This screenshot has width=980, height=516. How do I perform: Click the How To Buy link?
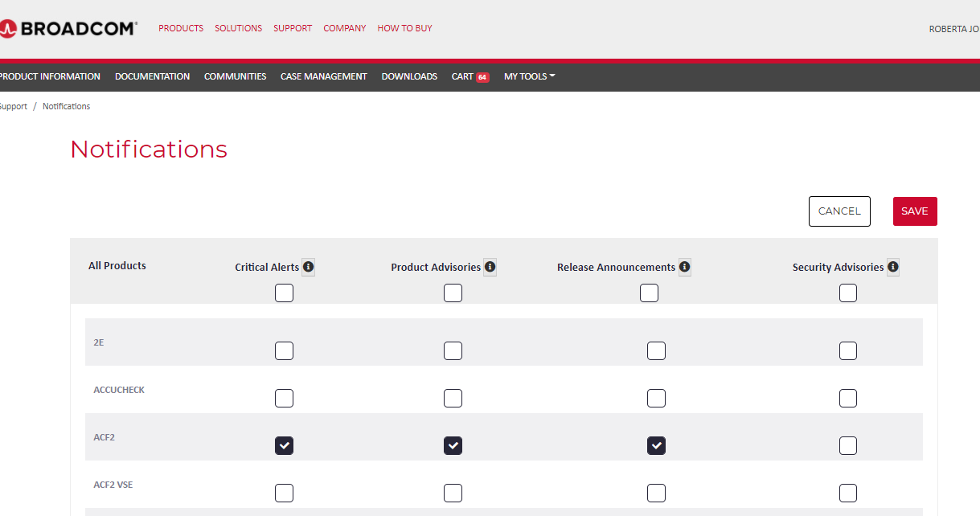pos(404,28)
